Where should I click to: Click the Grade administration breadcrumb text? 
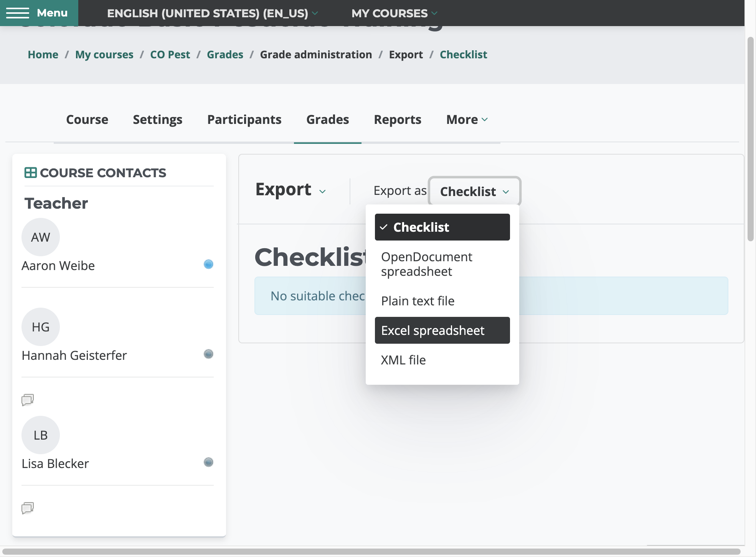tap(316, 54)
